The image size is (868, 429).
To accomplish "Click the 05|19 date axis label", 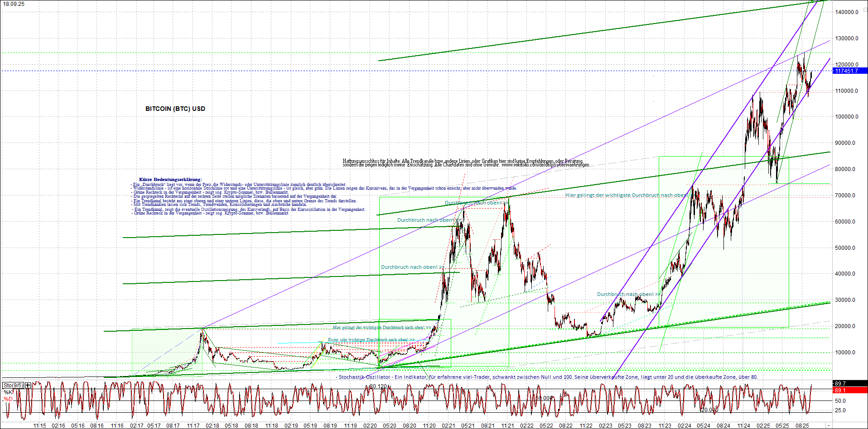I will [x=310, y=426].
